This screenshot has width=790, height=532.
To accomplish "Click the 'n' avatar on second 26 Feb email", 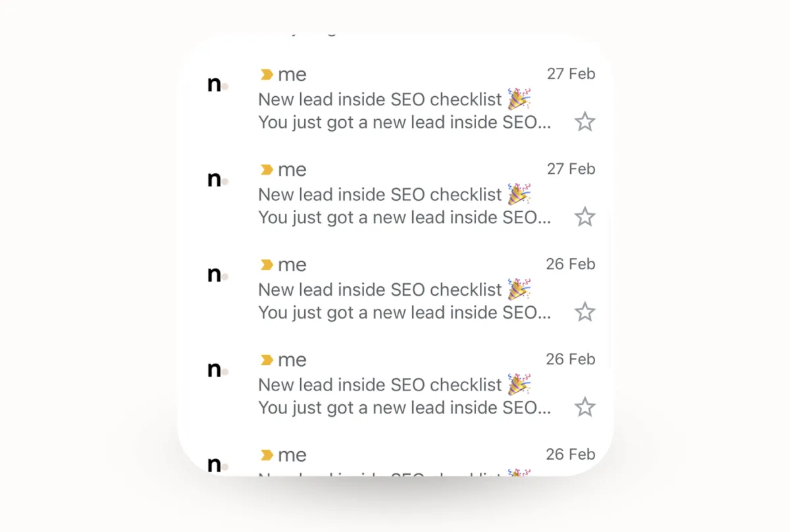I will click(217, 369).
